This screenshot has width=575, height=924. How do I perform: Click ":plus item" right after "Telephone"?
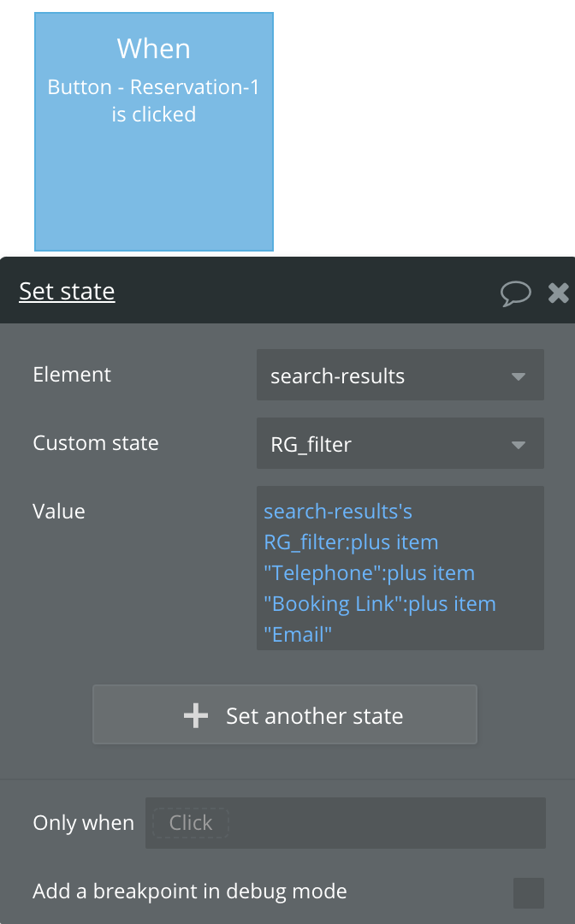(431, 573)
